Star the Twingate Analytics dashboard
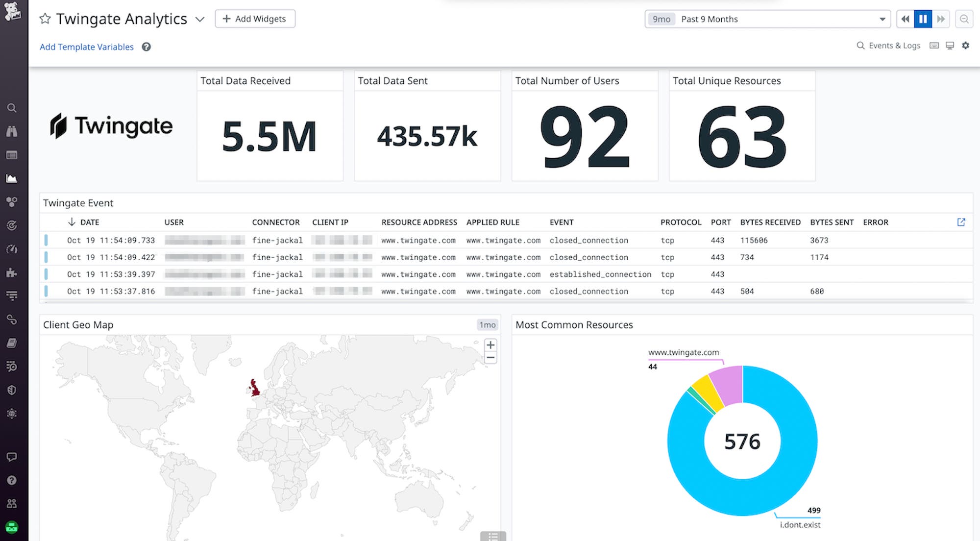 pyautogui.click(x=45, y=19)
